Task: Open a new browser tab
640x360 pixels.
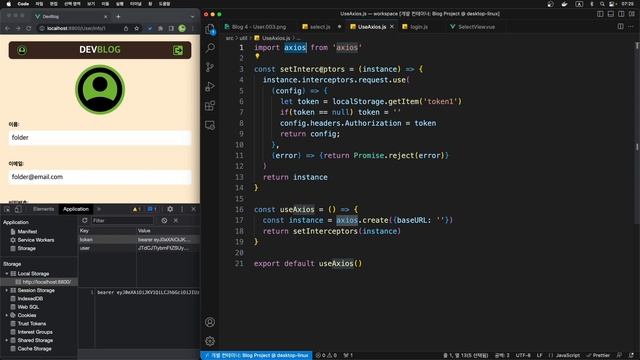Action: 118,16
